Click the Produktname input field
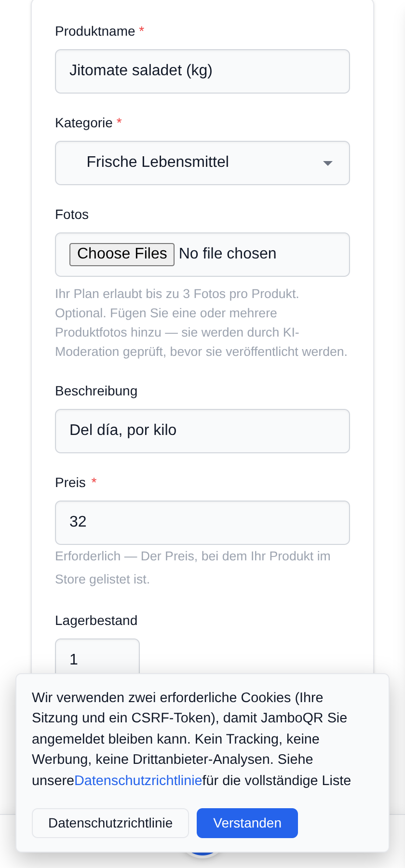 pos(202,71)
